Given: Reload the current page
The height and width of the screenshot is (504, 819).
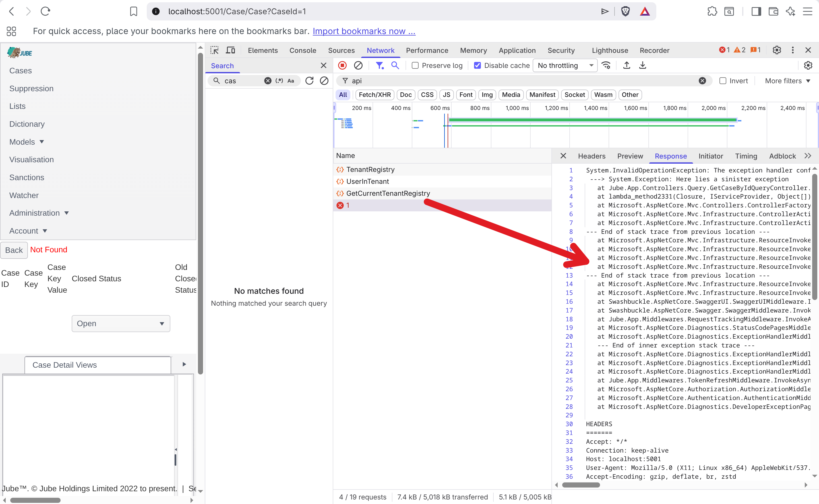Looking at the screenshot, I should (45, 11).
